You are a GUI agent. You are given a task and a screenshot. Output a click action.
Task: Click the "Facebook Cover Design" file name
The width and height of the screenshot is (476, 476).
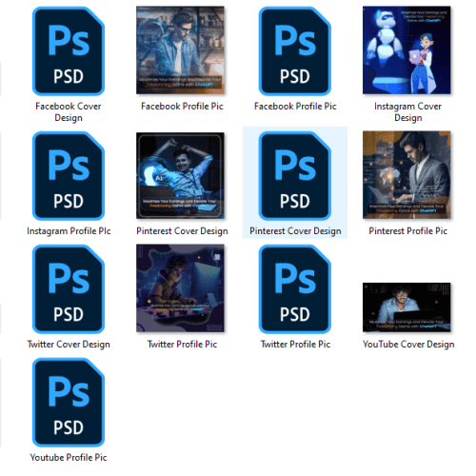pyautogui.click(x=69, y=111)
